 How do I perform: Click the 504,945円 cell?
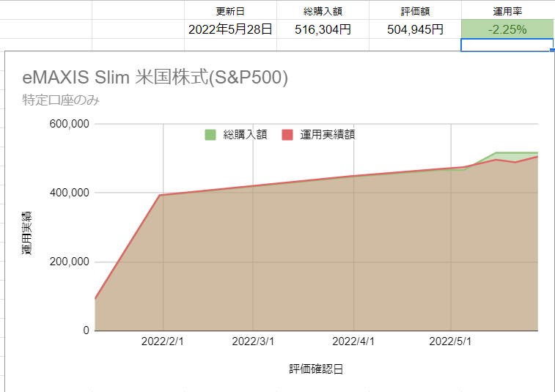415,29
